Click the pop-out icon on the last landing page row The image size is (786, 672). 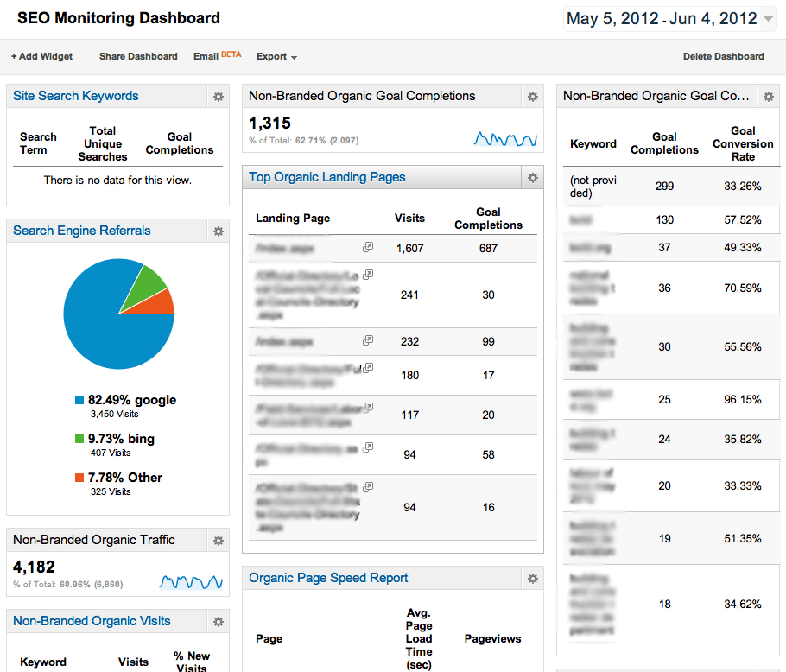367,485
